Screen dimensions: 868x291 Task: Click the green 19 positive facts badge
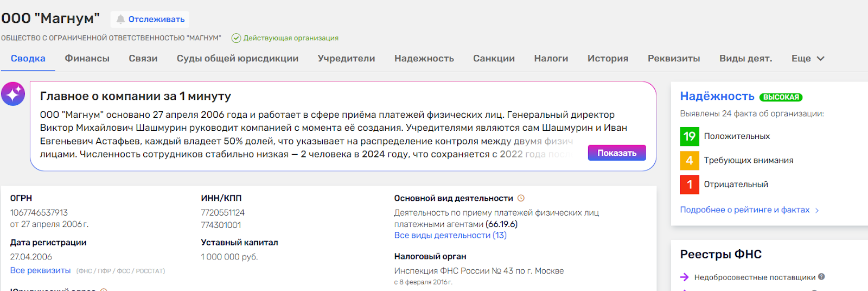click(690, 136)
